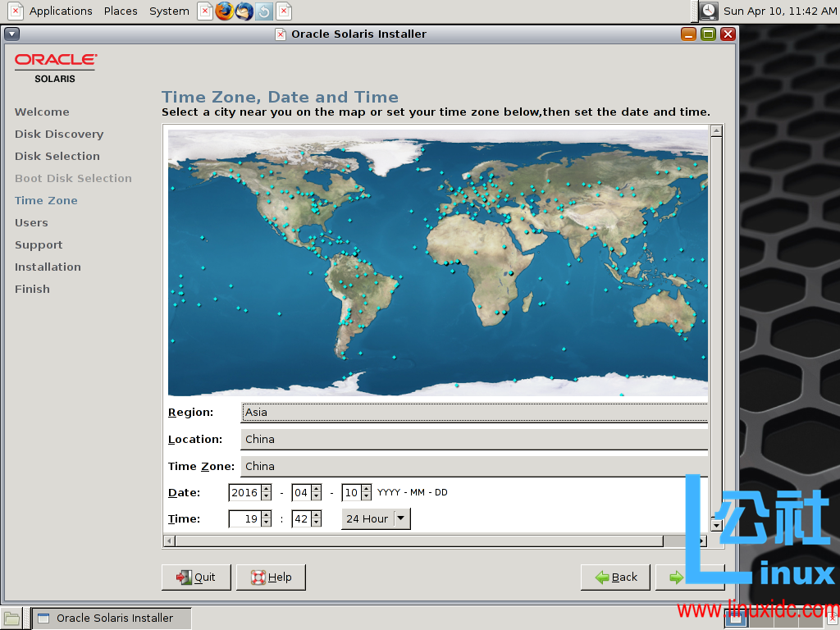840x630 pixels.
Task: Maximize the Oracle Solaris Installer window
Action: 708,34
